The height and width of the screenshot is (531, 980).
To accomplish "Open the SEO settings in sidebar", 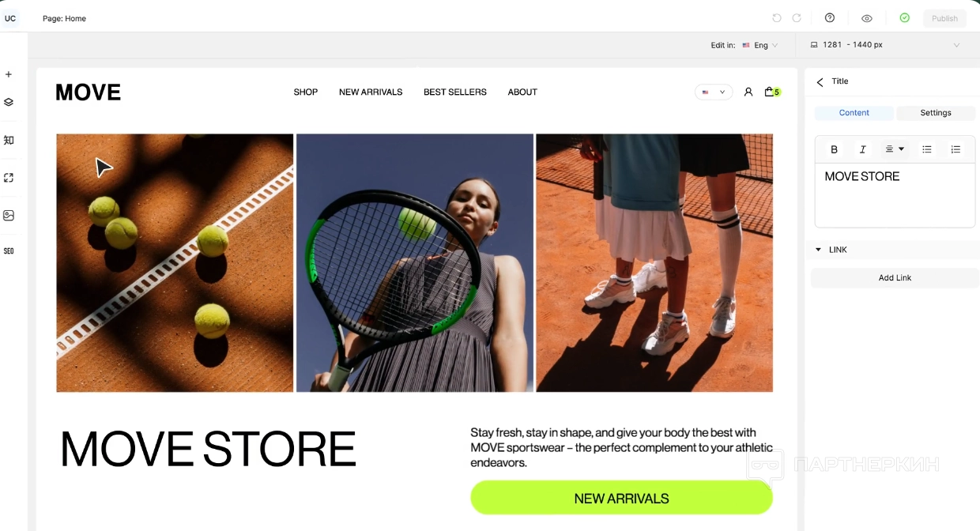I will coord(9,251).
